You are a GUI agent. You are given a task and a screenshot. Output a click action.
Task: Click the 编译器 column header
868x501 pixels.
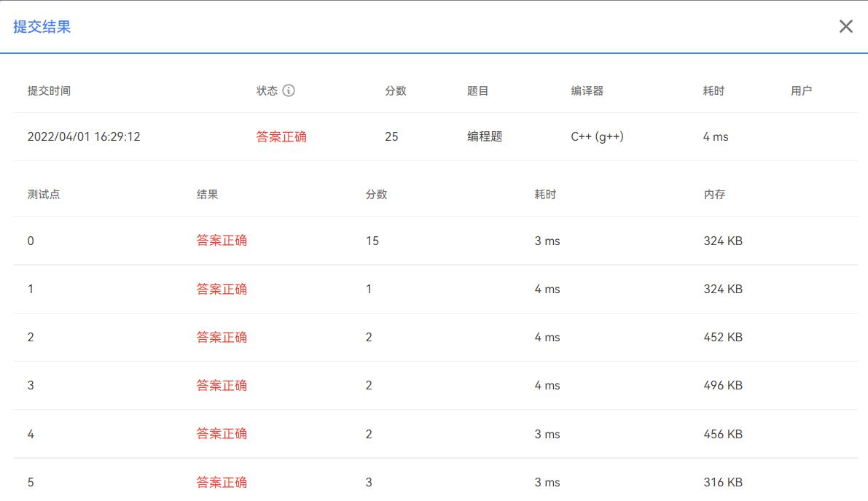pos(587,91)
